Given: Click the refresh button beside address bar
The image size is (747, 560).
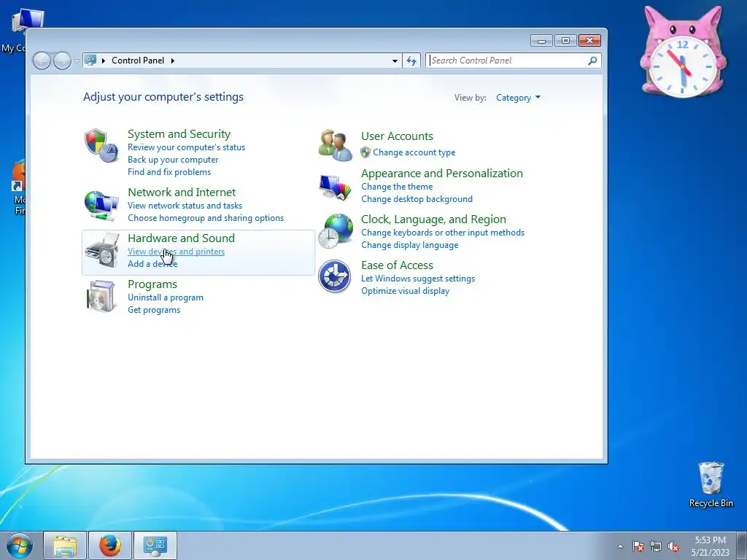Looking at the screenshot, I should point(411,61).
